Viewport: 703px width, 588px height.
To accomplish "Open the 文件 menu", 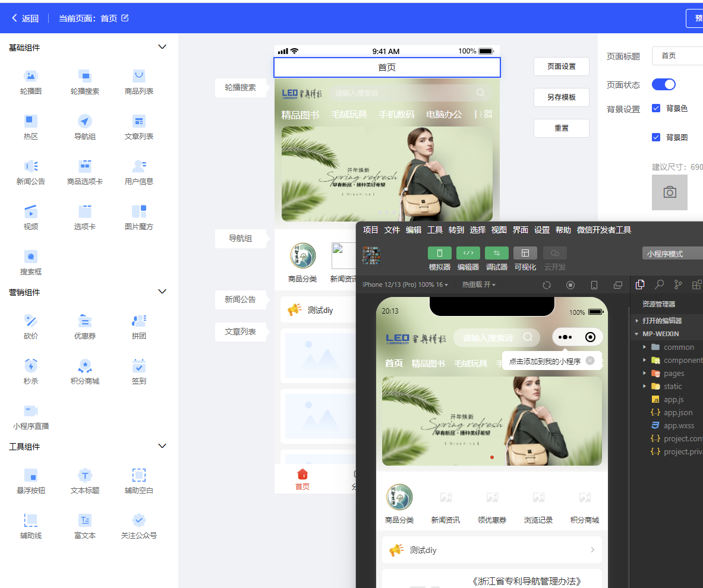I will coord(392,230).
